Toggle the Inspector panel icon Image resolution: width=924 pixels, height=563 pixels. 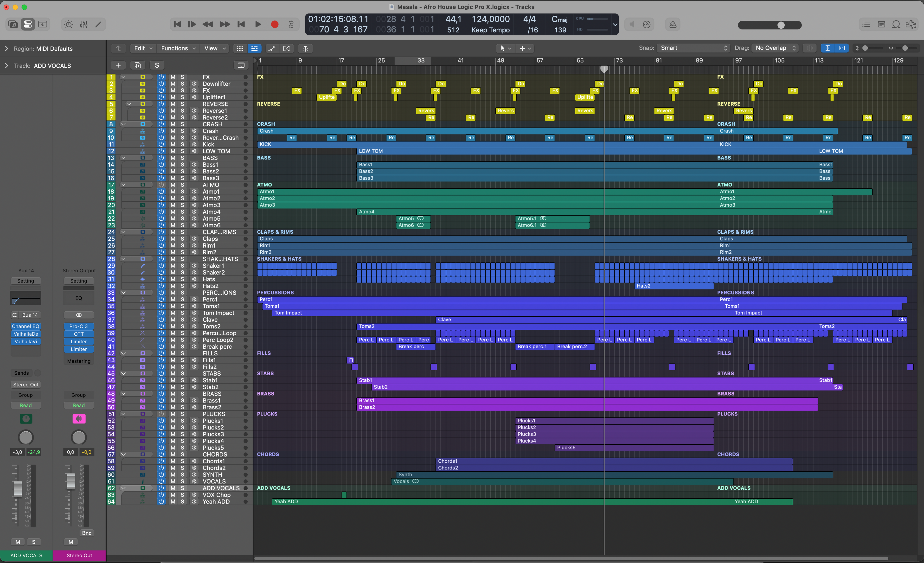(28, 24)
